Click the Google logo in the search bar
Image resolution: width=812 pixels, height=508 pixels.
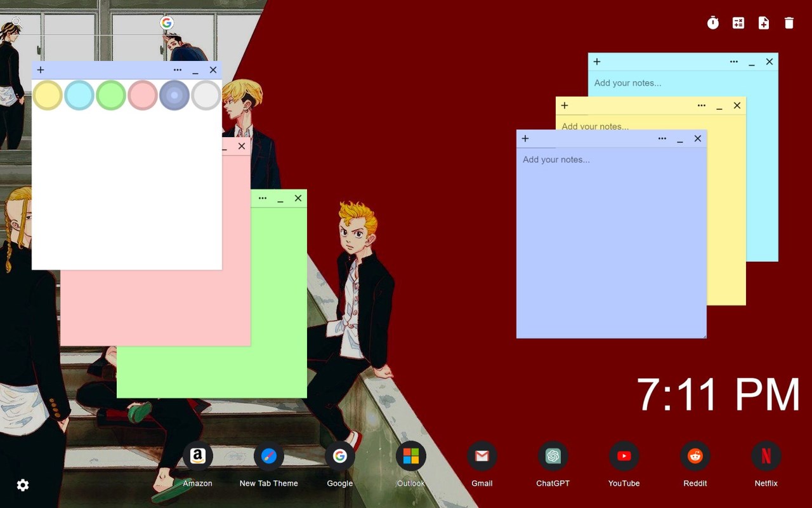(166, 23)
